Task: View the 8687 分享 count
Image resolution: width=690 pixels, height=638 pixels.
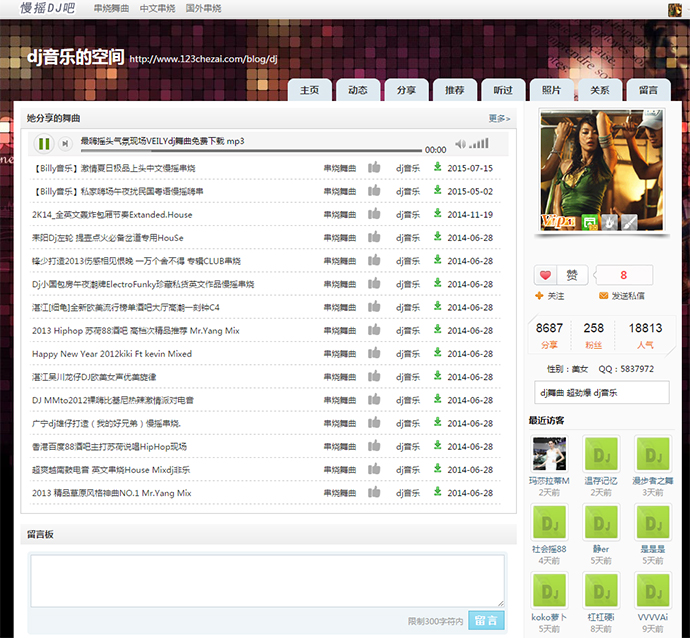Action: pos(549,334)
